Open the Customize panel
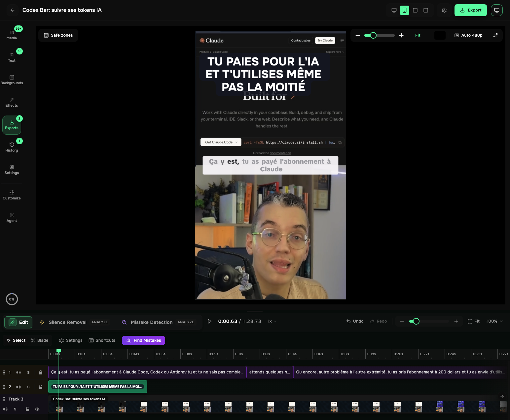This screenshot has width=510, height=420. (x=12, y=195)
